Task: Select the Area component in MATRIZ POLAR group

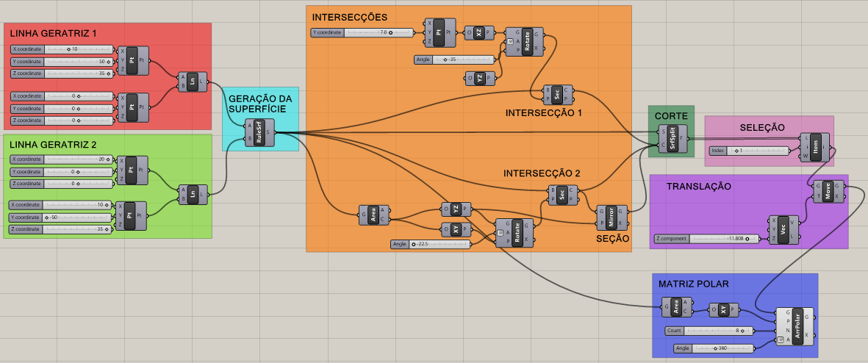Action: (x=676, y=306)
